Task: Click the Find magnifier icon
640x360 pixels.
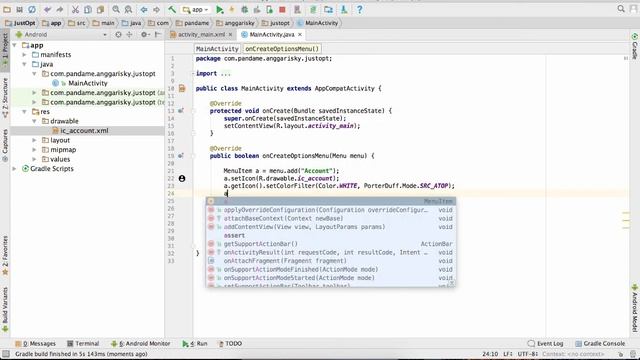Action: pos(116,9)
